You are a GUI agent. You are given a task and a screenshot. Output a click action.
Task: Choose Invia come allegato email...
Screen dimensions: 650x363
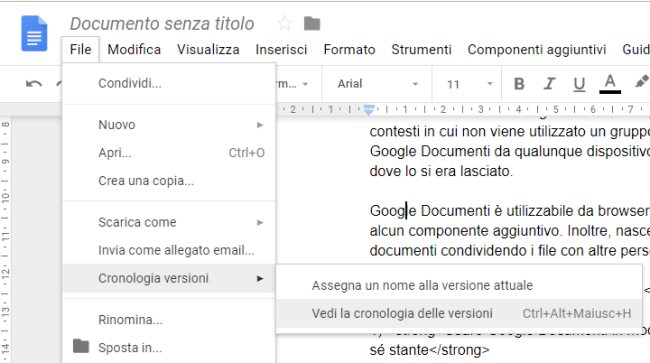click(168, 250)
